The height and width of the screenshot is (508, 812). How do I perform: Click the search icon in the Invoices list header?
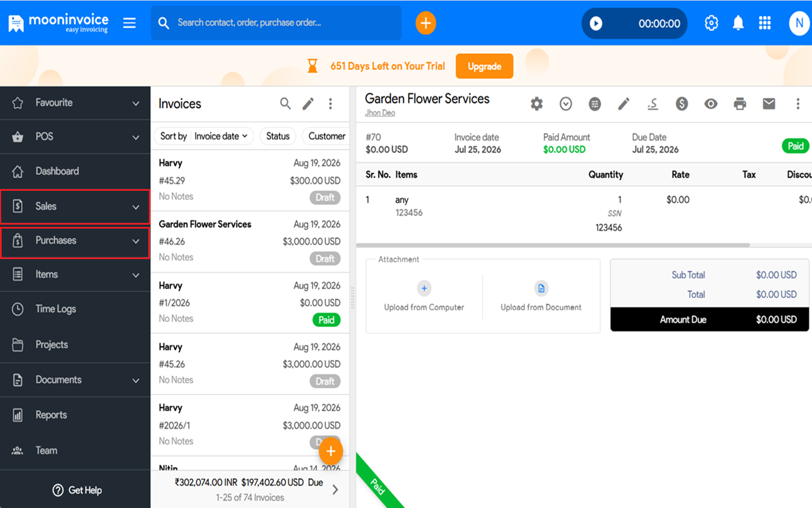(x=285, y=103)
